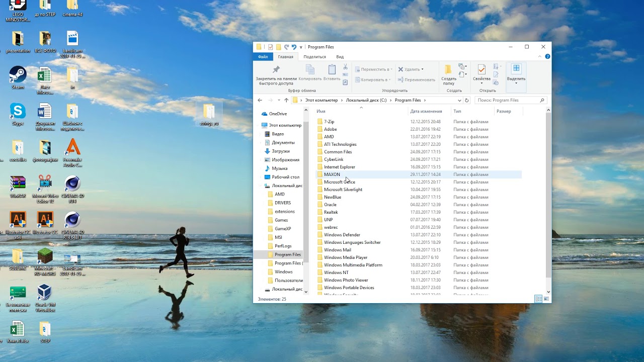Select the WinRAR desktop icon

(18, 187)
